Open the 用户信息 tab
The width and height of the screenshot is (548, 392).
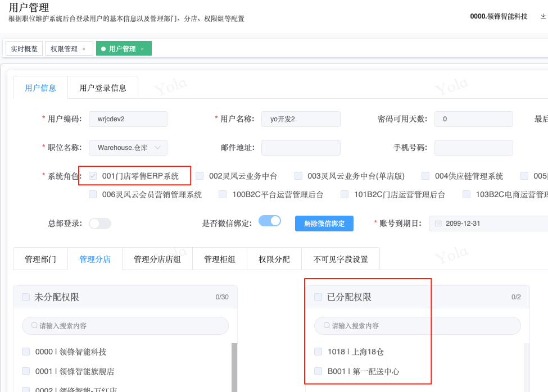coord(40,88)
